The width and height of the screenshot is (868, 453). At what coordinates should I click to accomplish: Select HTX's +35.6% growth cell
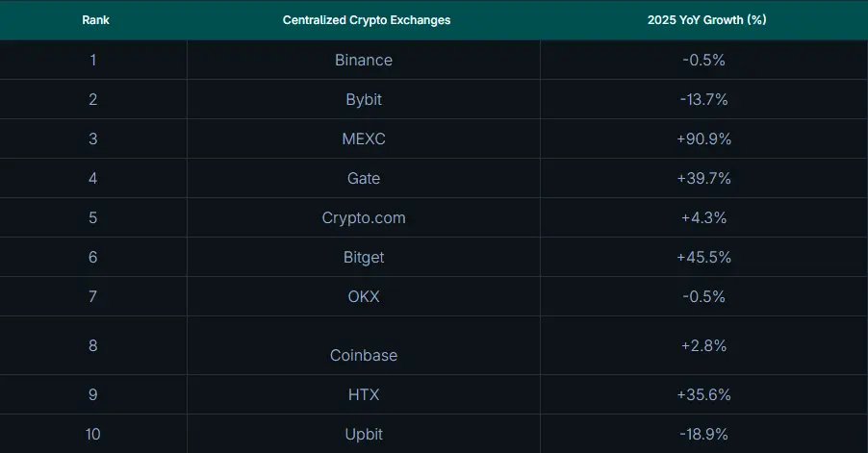tap(703, 394)
